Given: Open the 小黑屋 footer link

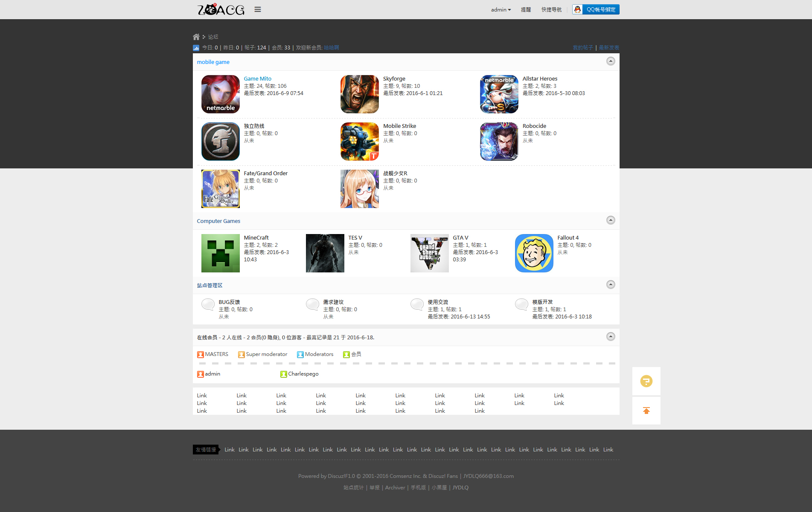Looking at the screenshot, I should click(x=439, y=488).
